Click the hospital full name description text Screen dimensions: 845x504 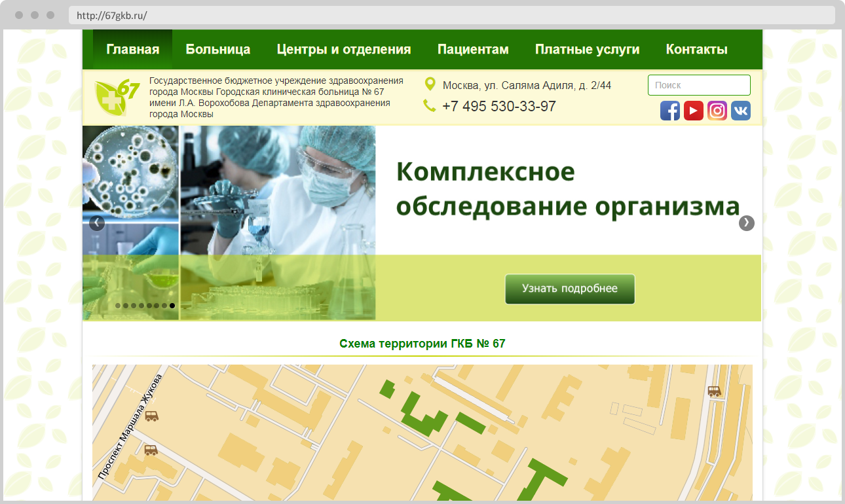(276, 97)
